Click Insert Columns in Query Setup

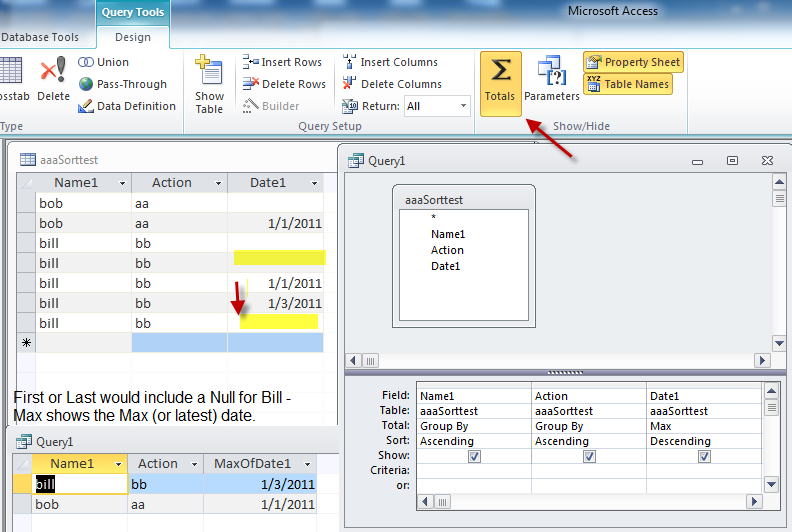click(390, 62)
